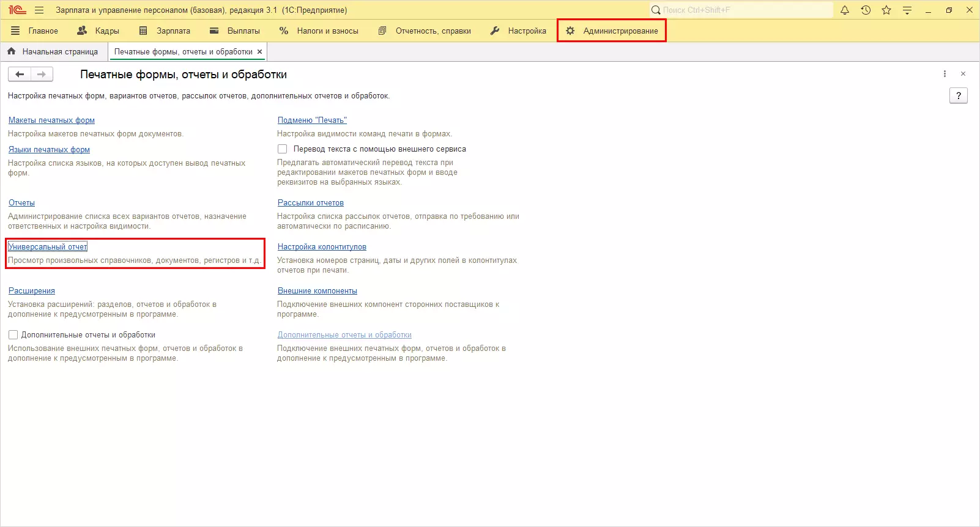This screenshot has width=980, height=527.
Task: Click the people icon beside Кадры
Action: tap(82, 31)
